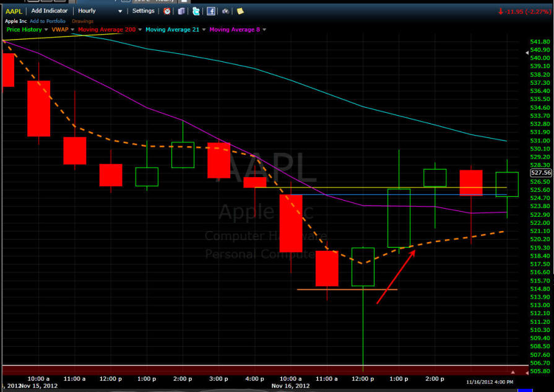Click the dark red bar at chart bottom
554x392 pixels.
265,370
